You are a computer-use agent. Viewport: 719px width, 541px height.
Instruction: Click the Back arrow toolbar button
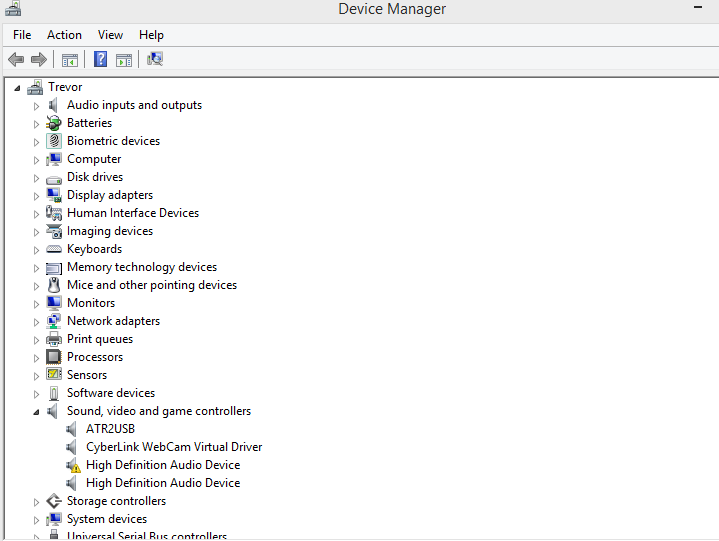(x=16, y=59)
